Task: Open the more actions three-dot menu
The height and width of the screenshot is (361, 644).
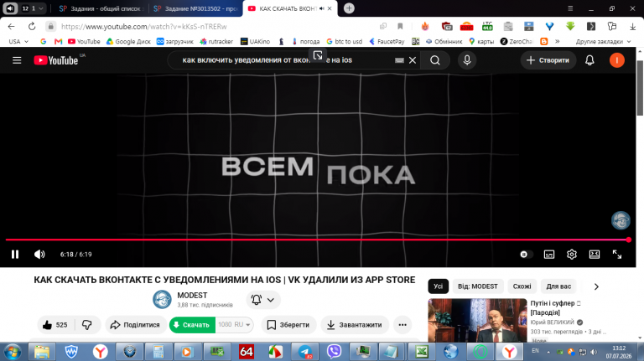Action: coord(402,325)
